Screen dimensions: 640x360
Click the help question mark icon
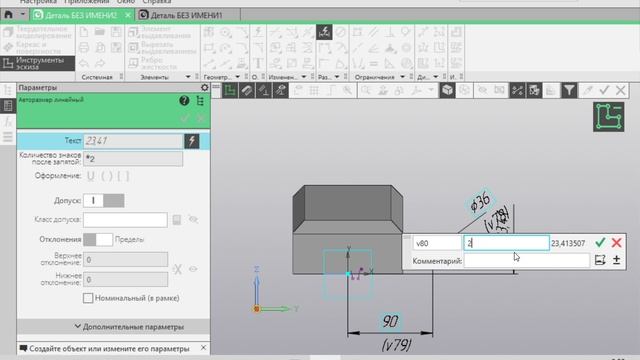184,100
